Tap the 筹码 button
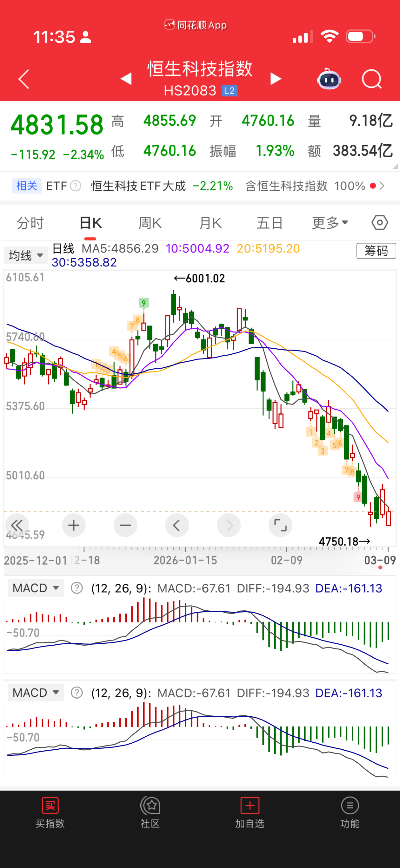 [376, 251]
